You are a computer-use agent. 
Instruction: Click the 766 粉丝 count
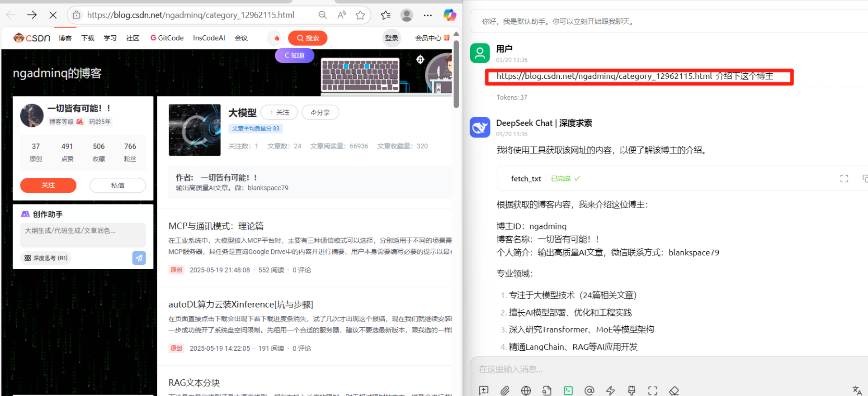click(x=130, y=152)
